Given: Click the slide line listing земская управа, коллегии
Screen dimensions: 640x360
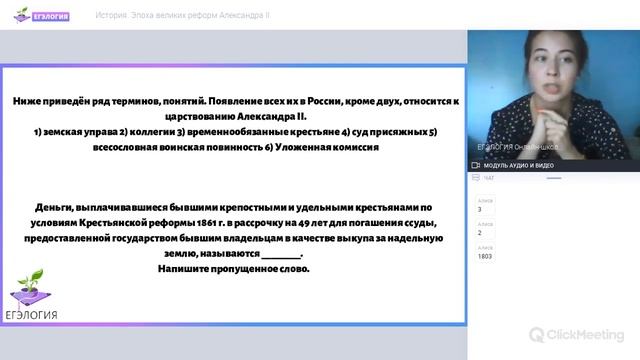Looking at the screenshot, I should tap(236, 132).
